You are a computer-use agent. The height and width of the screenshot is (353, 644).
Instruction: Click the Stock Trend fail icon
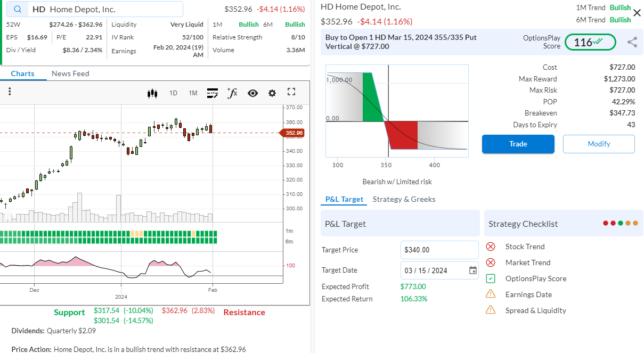(491, 247)
